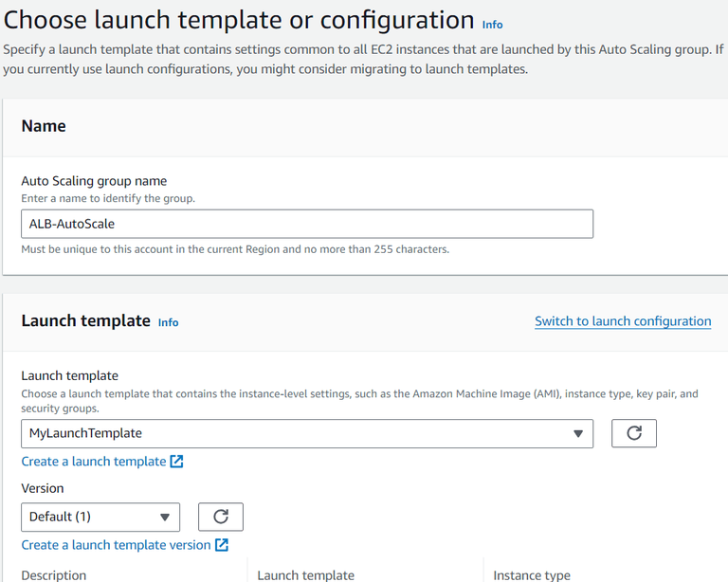Refresh the template version list
728x582 pixels.
[x=220, y=517]
